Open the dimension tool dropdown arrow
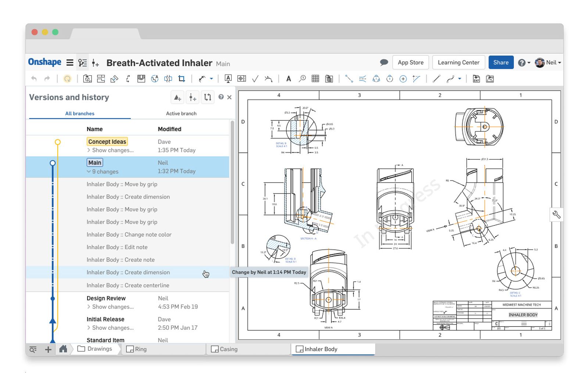588x386 pixels. pos(211,79)
